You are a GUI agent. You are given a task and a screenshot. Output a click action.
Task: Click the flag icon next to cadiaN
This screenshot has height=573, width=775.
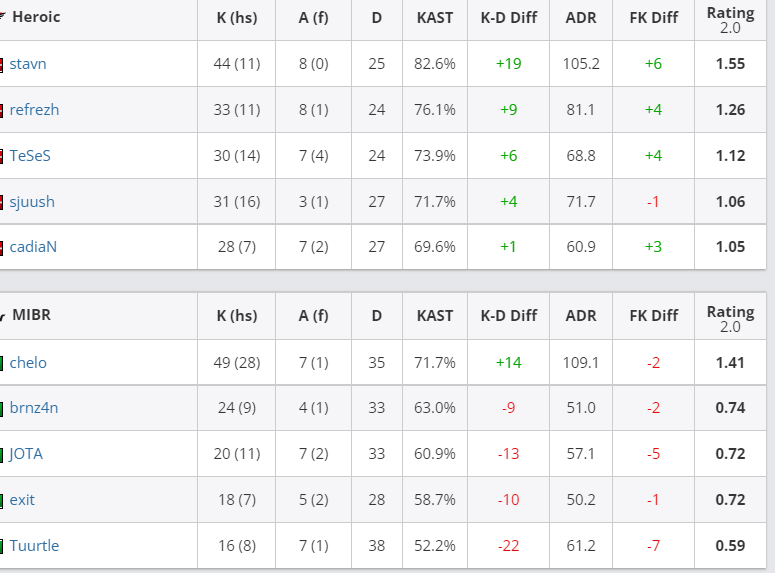tap(1, 248)
